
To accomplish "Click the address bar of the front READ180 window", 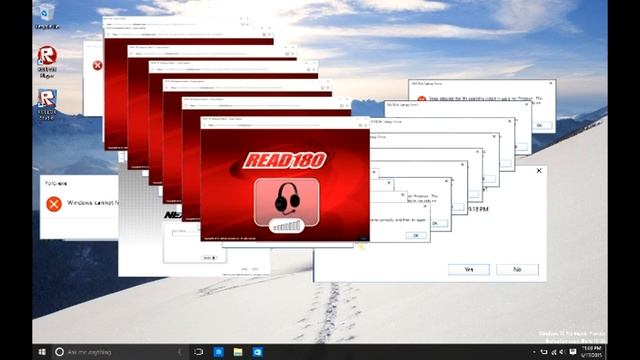I will pyautogui.click(x=282, y=125).
